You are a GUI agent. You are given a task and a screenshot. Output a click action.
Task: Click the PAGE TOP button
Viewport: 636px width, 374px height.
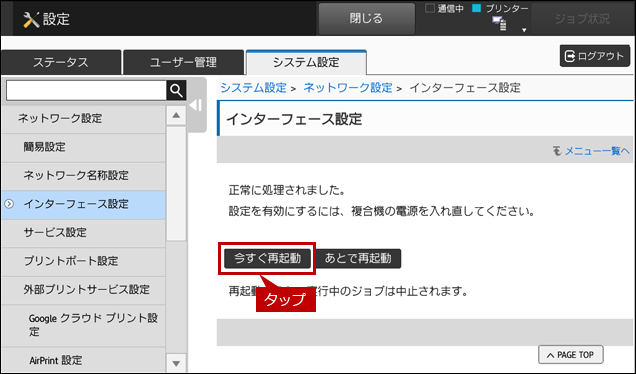[x=571, y=355]
